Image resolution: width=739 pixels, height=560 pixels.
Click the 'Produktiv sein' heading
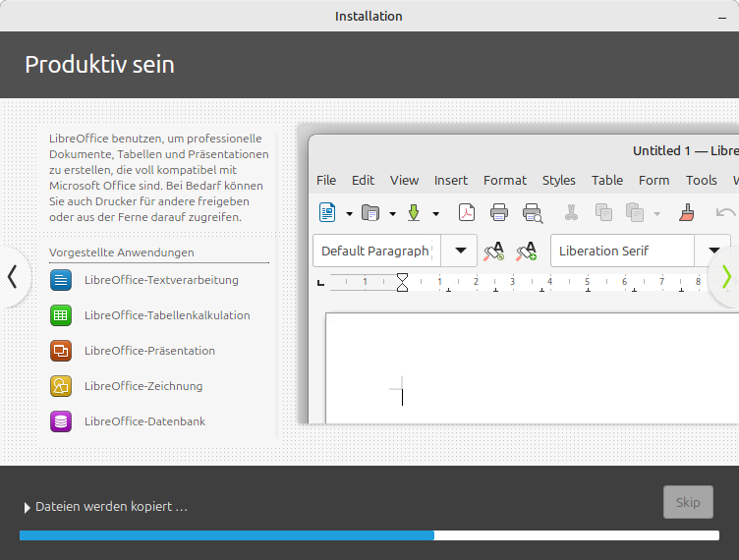99,65
